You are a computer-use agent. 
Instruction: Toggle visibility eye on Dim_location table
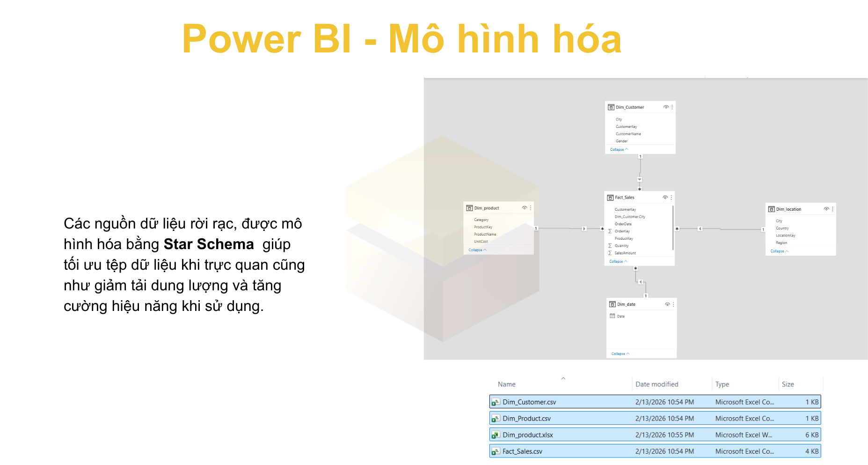click(826, 209)
